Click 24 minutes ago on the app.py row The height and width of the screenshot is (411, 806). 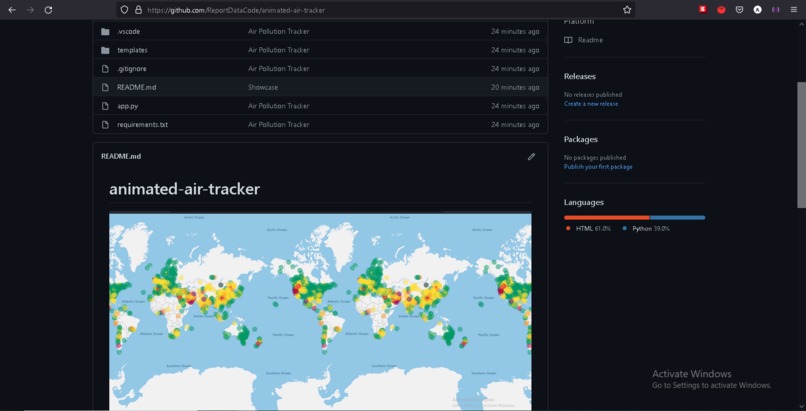coord(515,106)
